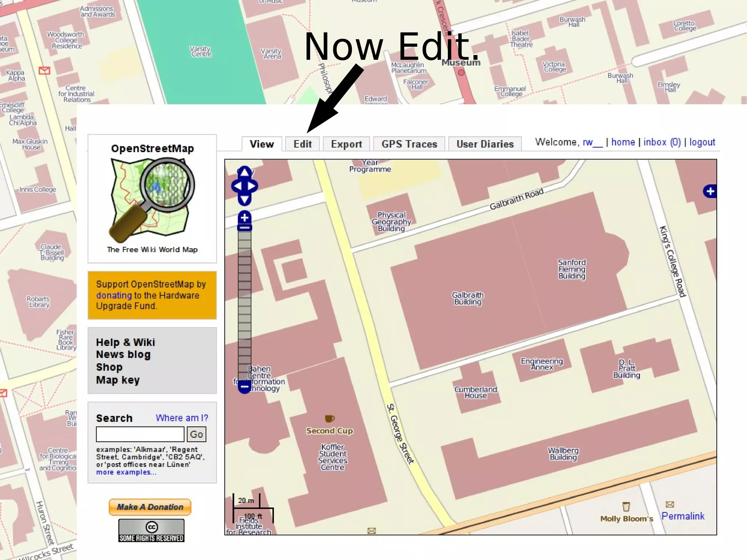Click the pan up arrow on map
Image resolution: width=747 pixels, height=560 pixels.
click(245, 172)
